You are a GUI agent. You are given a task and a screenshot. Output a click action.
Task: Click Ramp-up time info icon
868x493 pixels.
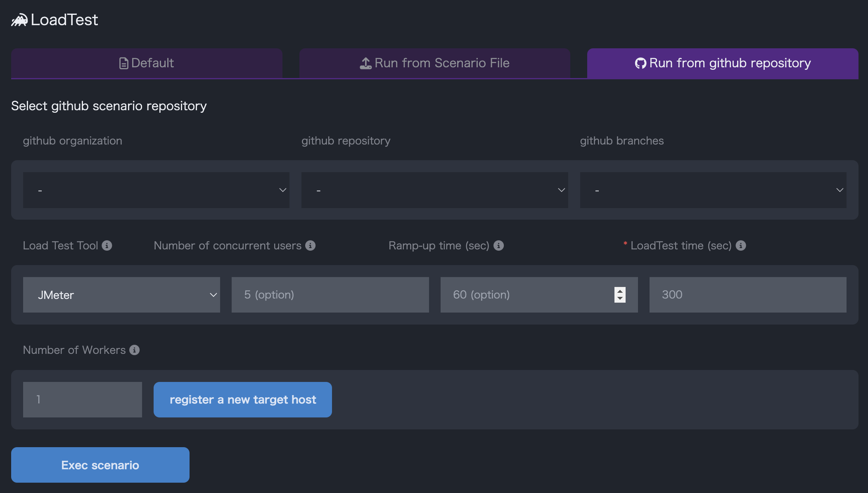499,246
